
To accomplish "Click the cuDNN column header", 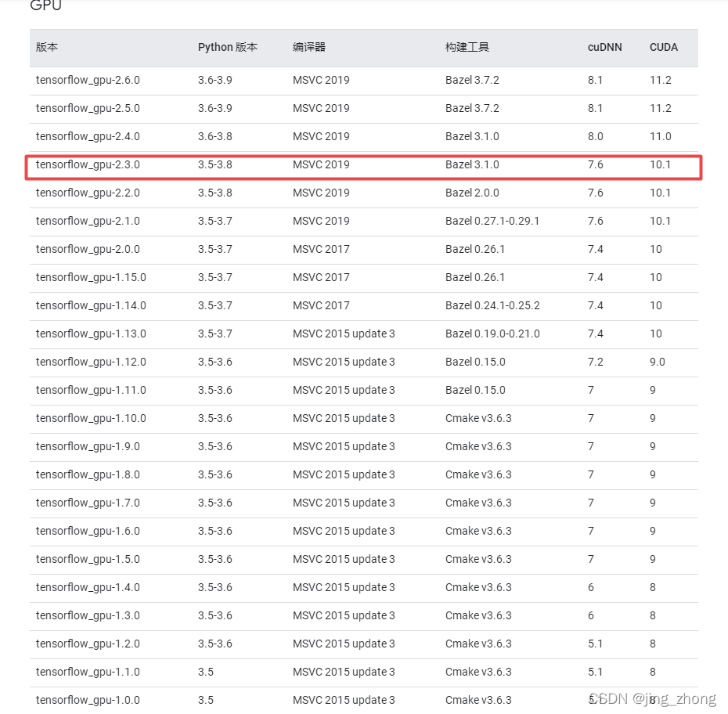I will (x=604, y=47).
